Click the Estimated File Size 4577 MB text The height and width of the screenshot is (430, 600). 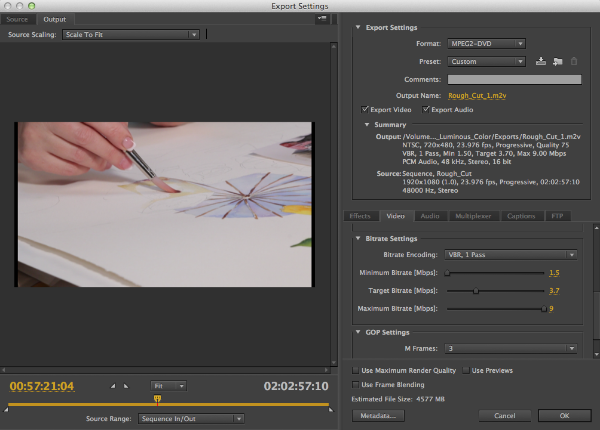[x=398, y=399]
